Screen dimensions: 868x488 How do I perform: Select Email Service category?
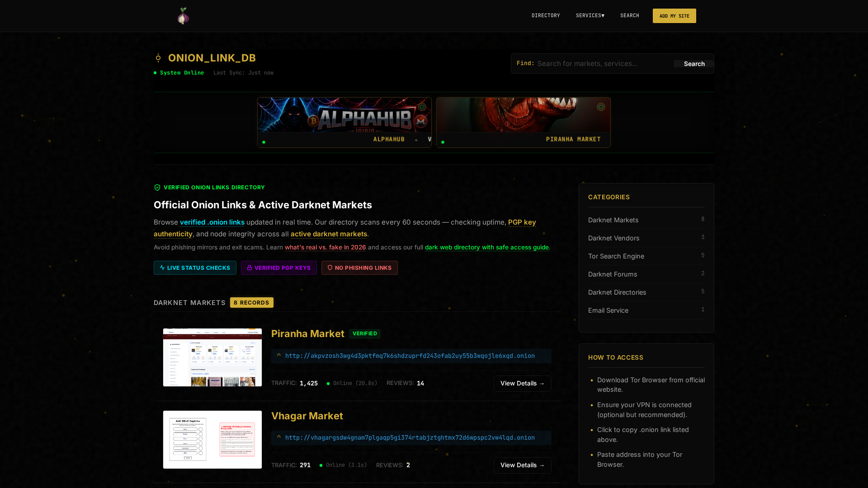tap(646, 310)
